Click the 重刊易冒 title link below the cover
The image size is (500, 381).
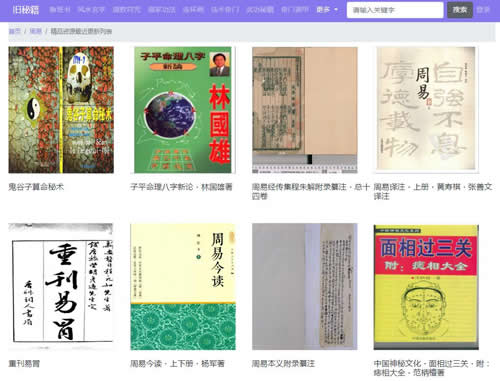[x=24, y=364]
